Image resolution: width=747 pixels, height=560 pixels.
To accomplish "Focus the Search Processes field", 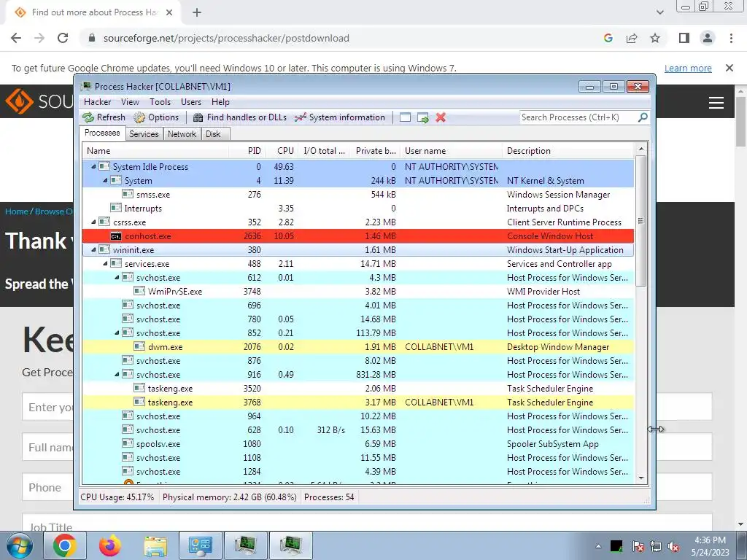I will [578, 117].
